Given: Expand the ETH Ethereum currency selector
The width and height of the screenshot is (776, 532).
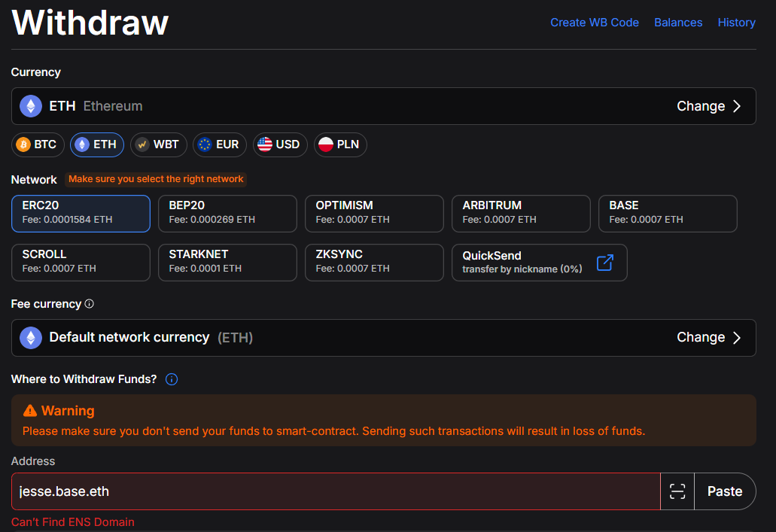Looking at the screenshot, I should click(x=384, y=106).
